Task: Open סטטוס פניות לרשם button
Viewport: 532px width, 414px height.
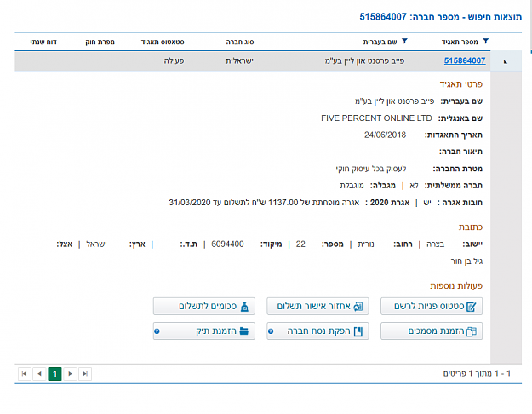Action: pyautogui.click(x=432, y=307)
